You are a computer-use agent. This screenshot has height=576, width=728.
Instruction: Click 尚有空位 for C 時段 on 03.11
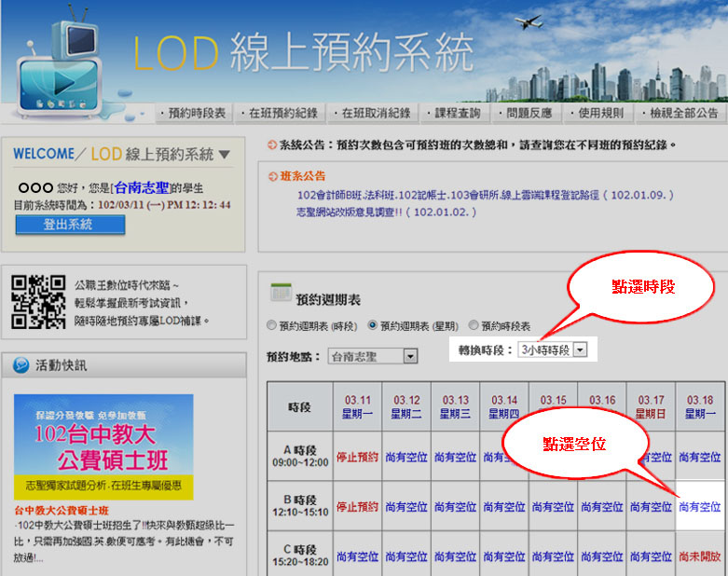pos(358,556)
